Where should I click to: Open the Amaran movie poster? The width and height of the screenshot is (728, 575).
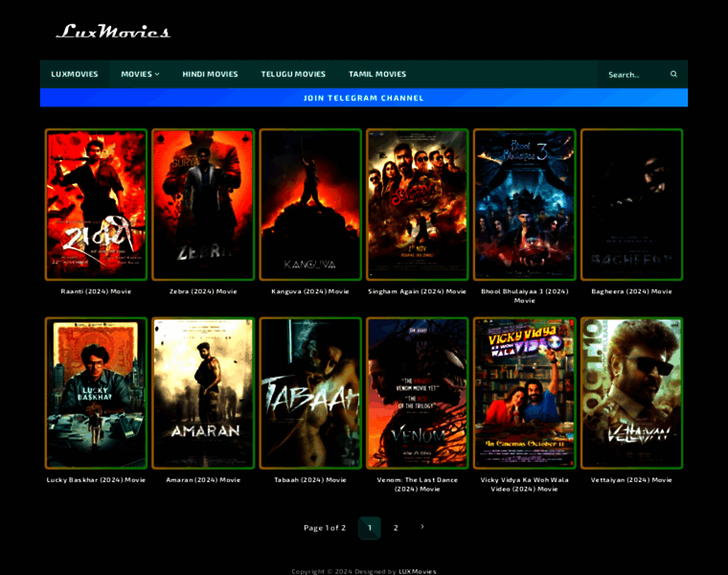pos(203,393)
